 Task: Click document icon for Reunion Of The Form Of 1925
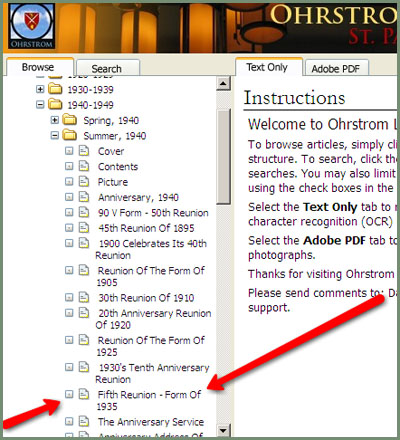click(84, 340)
